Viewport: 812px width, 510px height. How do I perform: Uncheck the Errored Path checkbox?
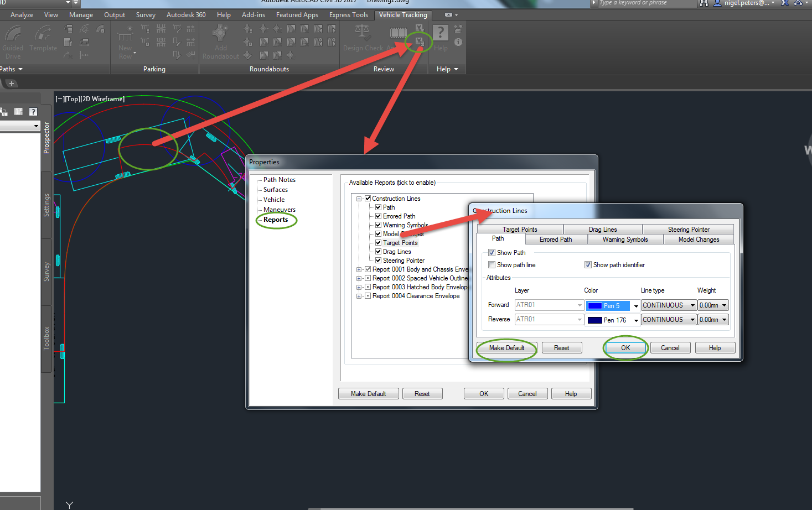(x=379, y=216)
